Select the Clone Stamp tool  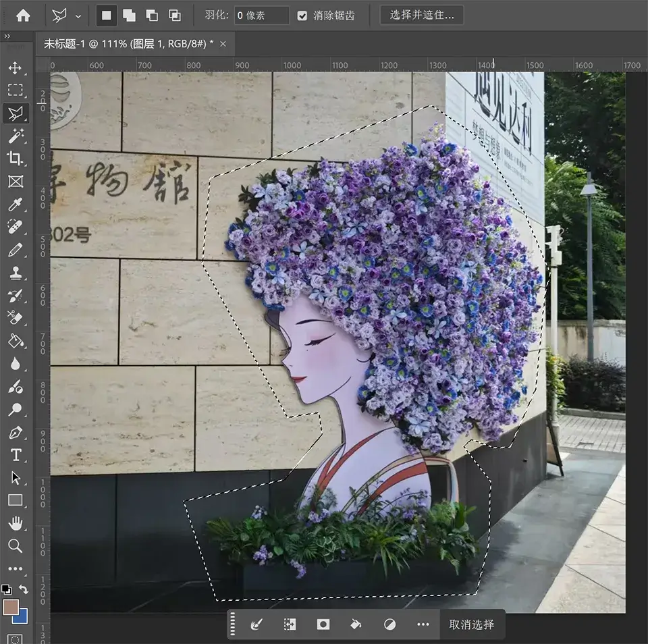tap(16, 273)
